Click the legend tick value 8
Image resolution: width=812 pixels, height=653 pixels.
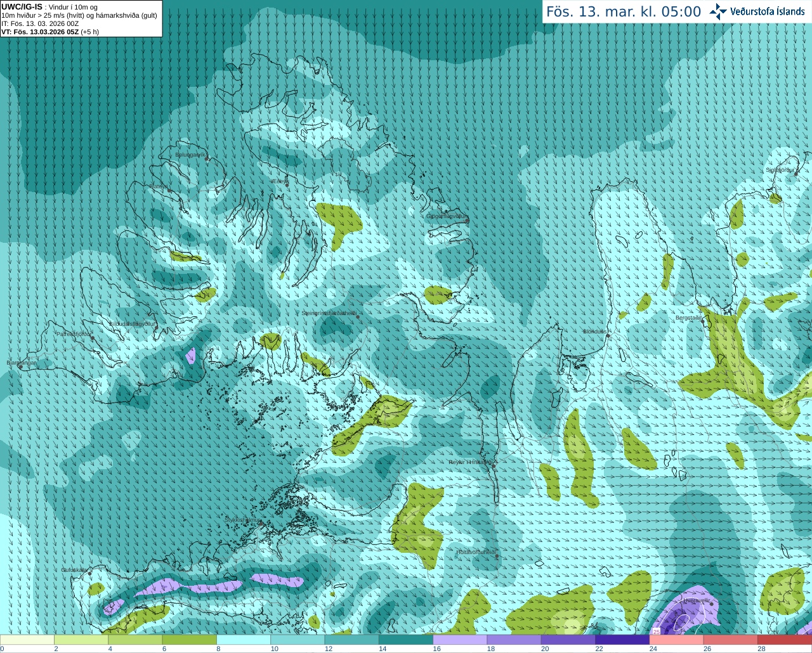click(219, 649)
